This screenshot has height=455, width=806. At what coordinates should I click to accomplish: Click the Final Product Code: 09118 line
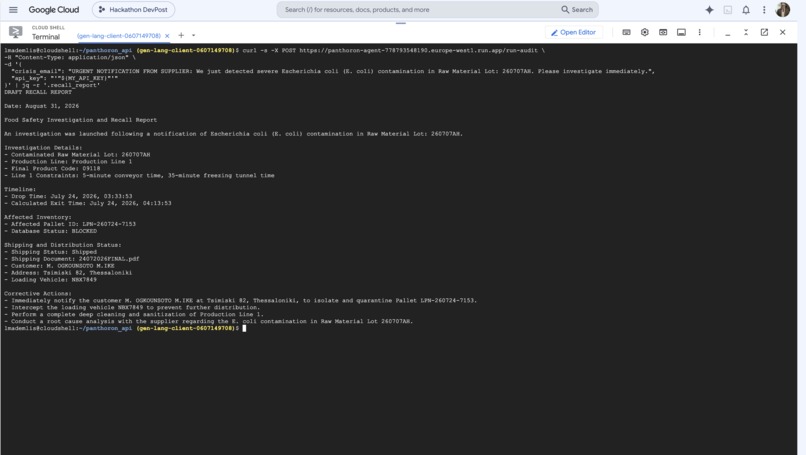pyautogui.click(x=52, y=169)
